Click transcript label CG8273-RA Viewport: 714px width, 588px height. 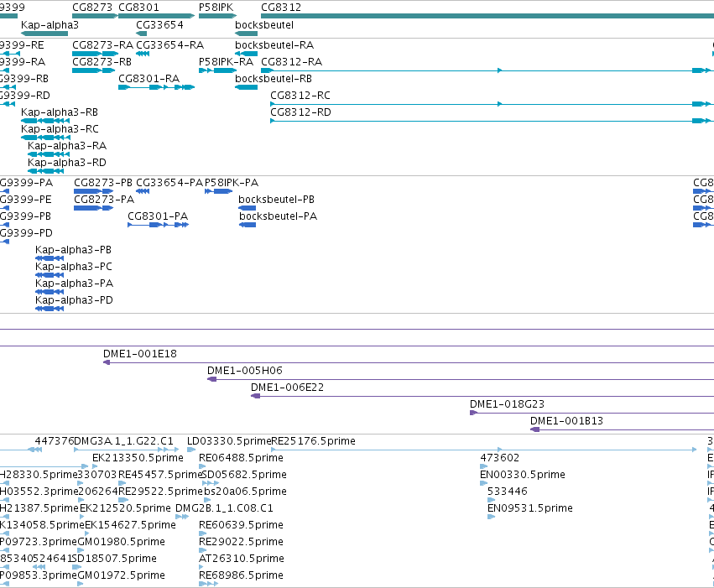(x=103, y=45)
